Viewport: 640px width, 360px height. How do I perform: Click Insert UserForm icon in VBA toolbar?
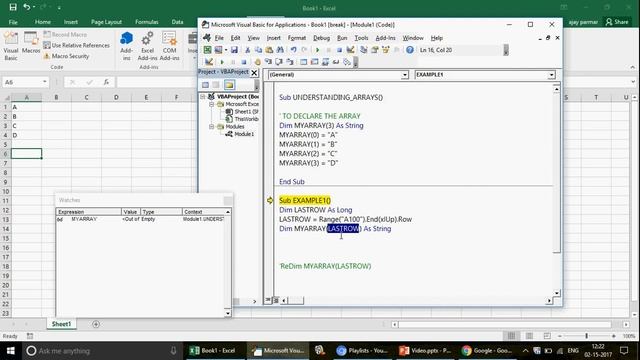coord(218,50)
